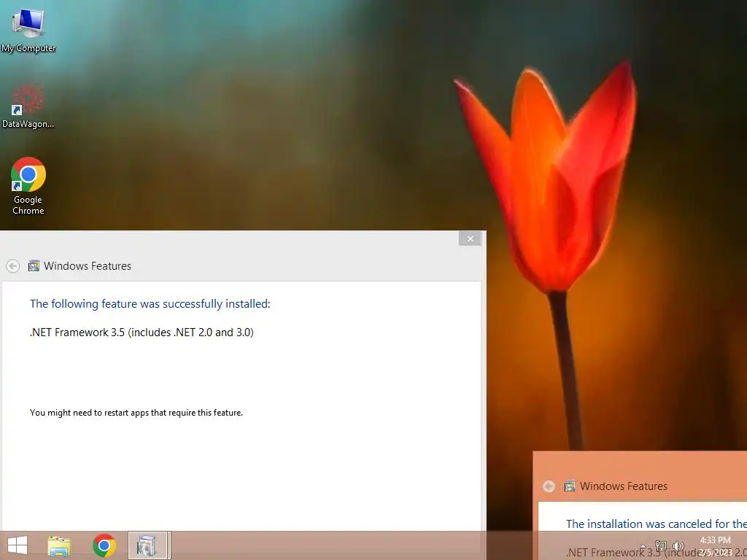Open the network status tray icon
Screen dimensions: 747x560
pos(661,545)
